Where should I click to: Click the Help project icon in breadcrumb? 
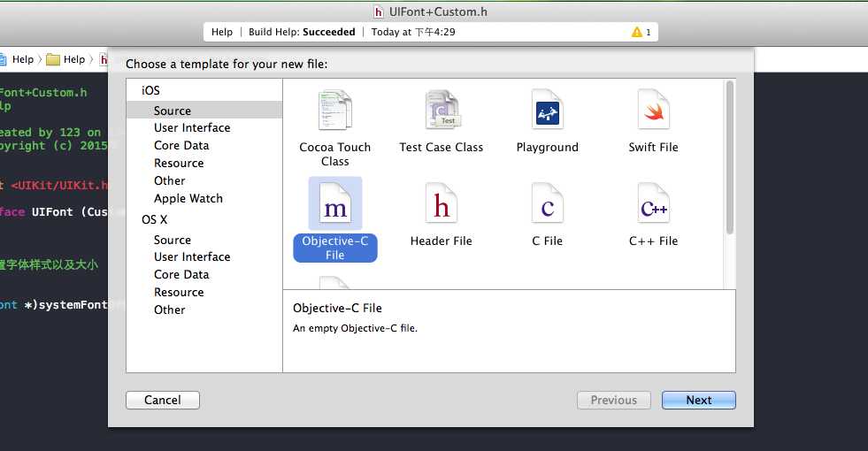coord(3,59)
